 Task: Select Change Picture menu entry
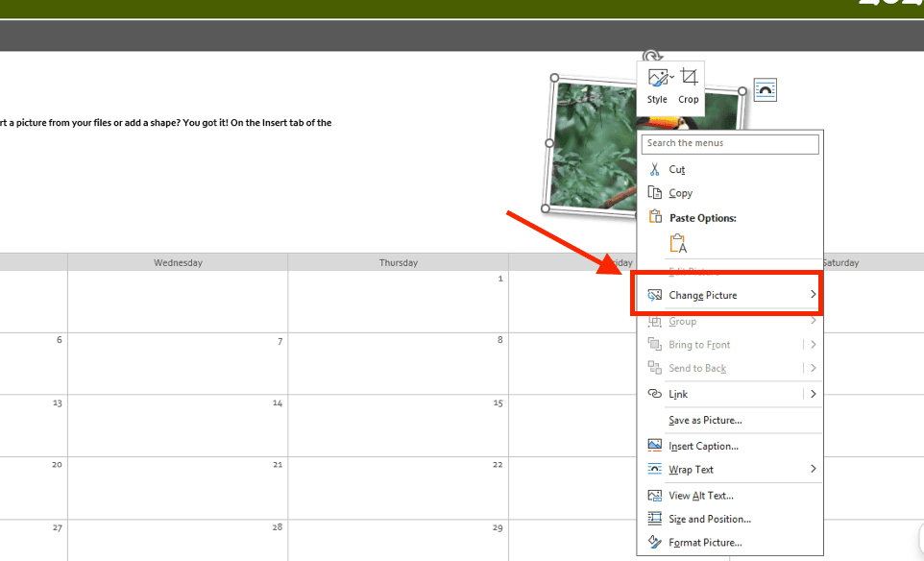[730, 295]
